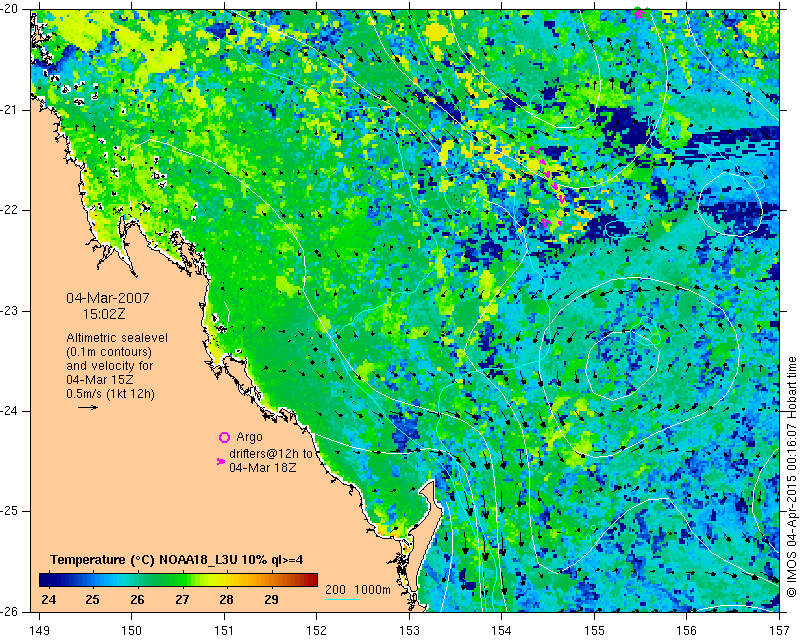Click longitude axis label 156
This screenshot has width=800, height=640.
point(687,631)
